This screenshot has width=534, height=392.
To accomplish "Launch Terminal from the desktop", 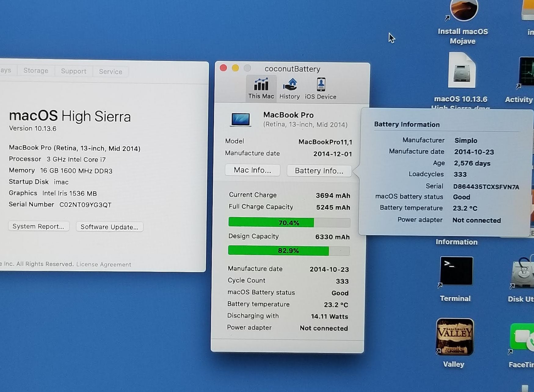I will (x=456, y=271).
